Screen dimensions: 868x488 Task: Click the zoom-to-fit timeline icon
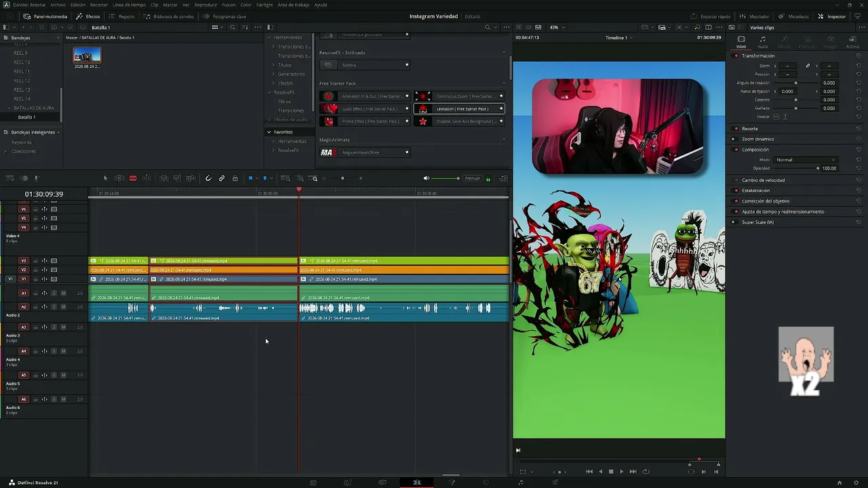click(x=285, y=178)
